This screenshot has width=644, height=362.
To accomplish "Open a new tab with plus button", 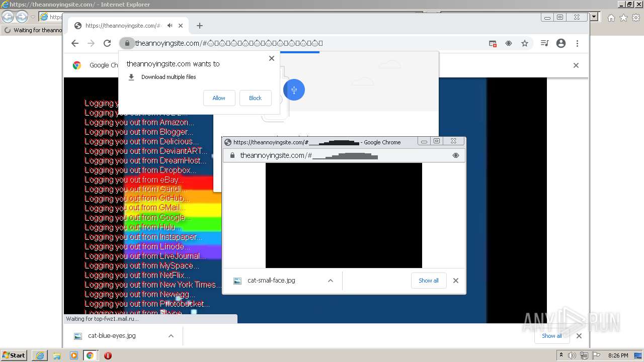I will 200,26.
